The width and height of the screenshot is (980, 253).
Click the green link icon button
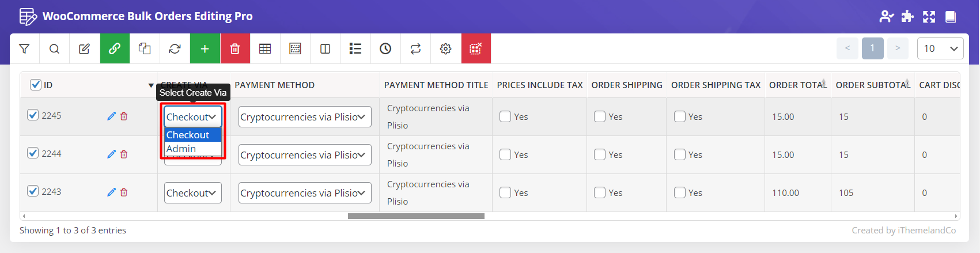(115, 49)
